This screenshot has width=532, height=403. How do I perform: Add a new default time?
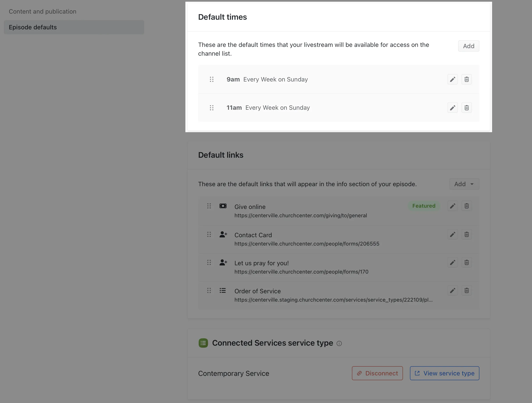[468, 46]
